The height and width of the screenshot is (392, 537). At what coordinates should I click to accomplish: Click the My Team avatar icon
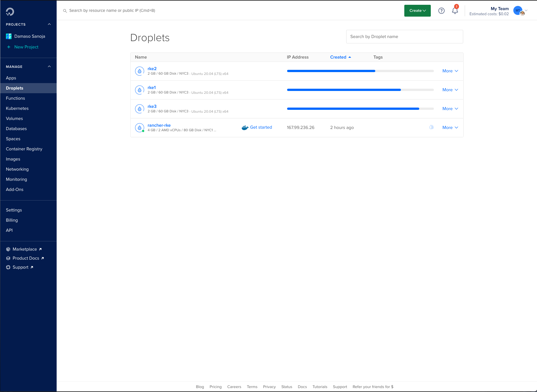click(x=518, y=11)
